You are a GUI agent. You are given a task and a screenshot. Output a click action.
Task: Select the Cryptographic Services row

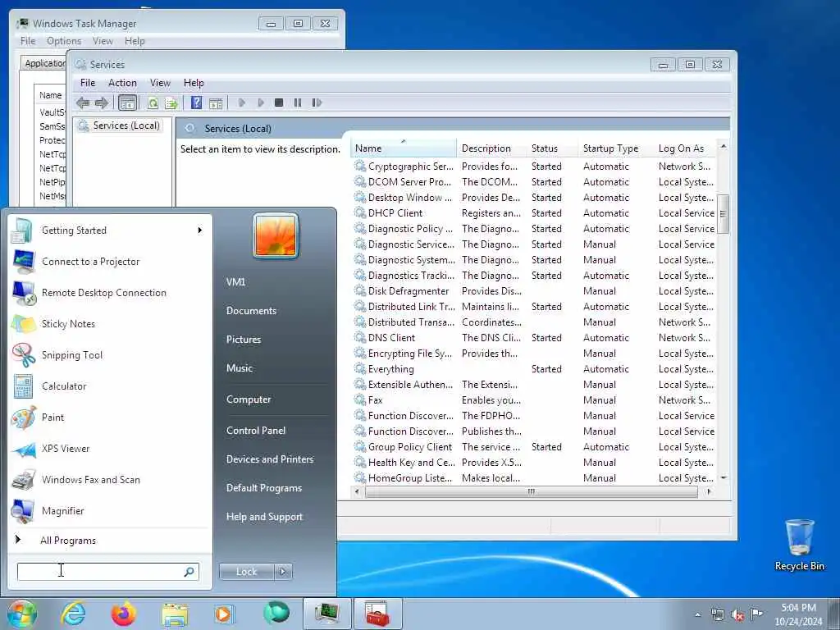[x=534, y=167]
